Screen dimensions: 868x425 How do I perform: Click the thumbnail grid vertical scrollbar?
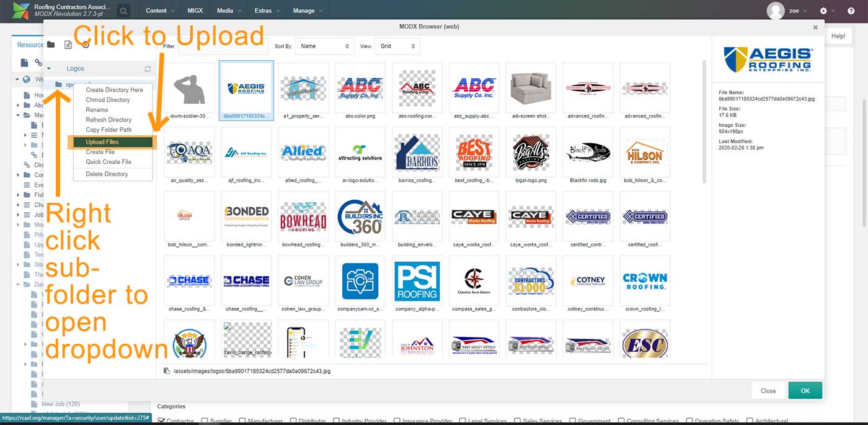pyautogui.click(x=704, y=121)
